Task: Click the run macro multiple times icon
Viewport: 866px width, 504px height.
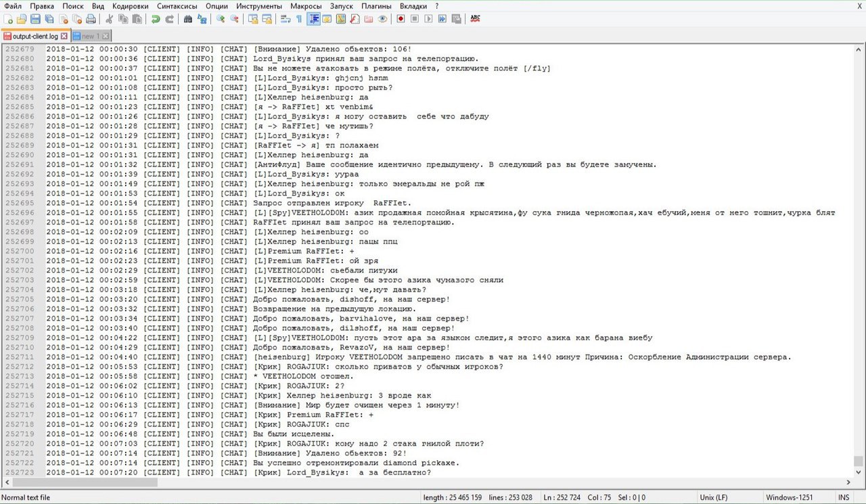Action: click(x=442, y=19)
